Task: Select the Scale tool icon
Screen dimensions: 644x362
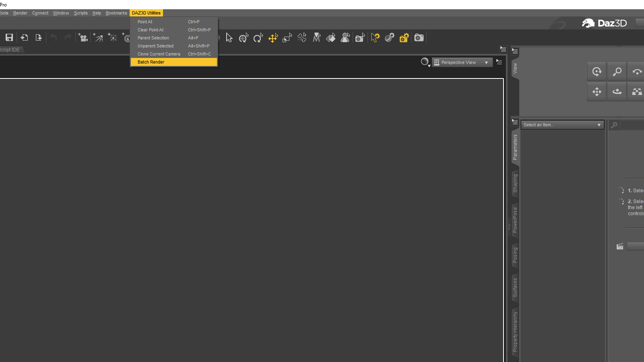Action: tap(287, 38)
